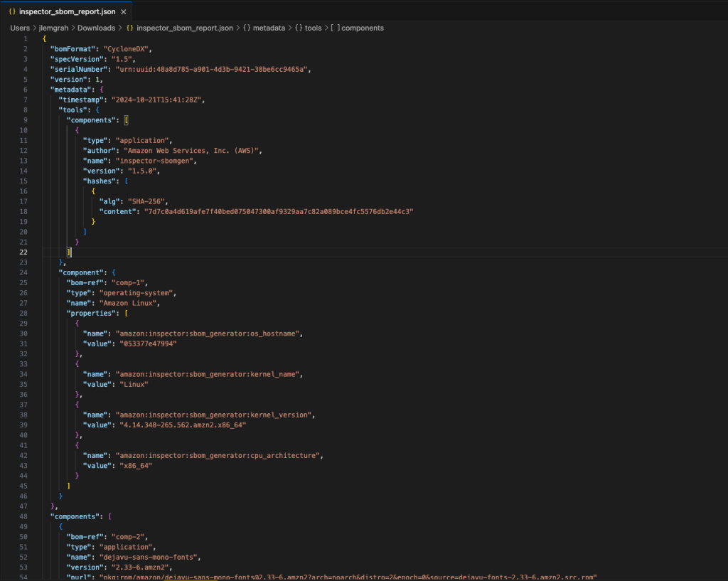Viewport: 728px width, 581px height.
Task: Click line number 22 in the gutter
Action: point(23,252)
